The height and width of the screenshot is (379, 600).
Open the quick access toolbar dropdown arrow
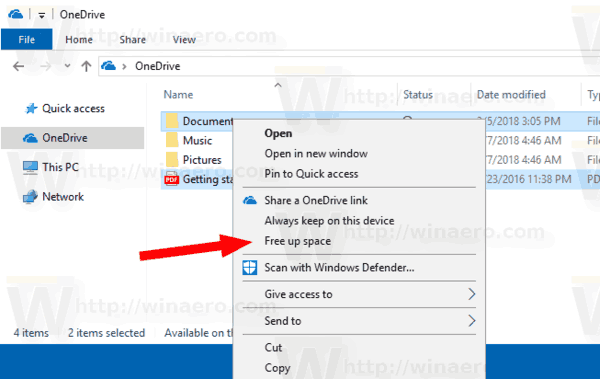point(41,15)
